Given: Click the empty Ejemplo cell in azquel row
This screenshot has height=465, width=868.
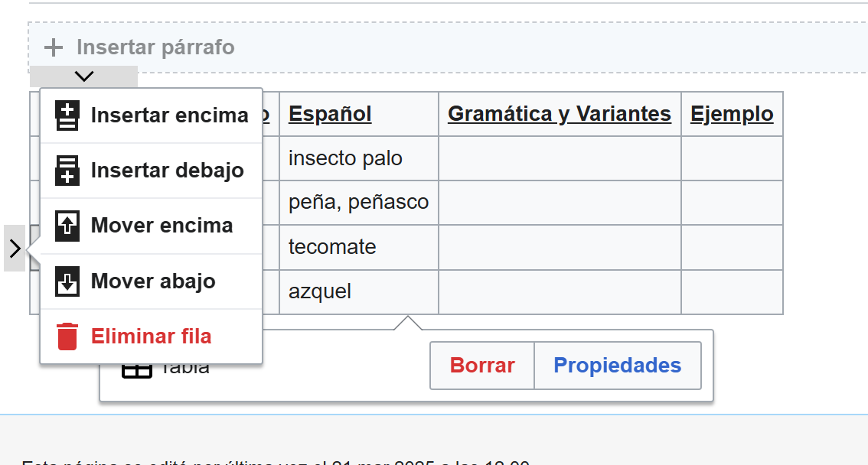Looking at the screenshot, I should click(732, 291).
